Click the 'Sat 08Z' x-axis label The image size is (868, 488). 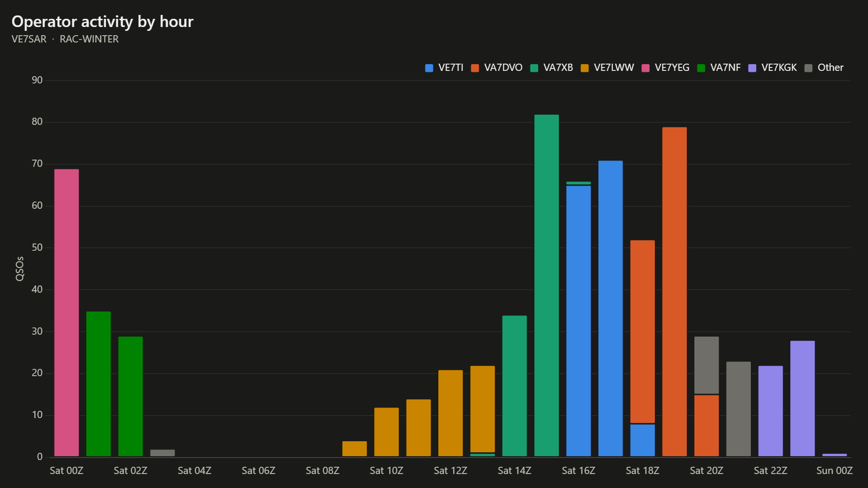[323, 471]
